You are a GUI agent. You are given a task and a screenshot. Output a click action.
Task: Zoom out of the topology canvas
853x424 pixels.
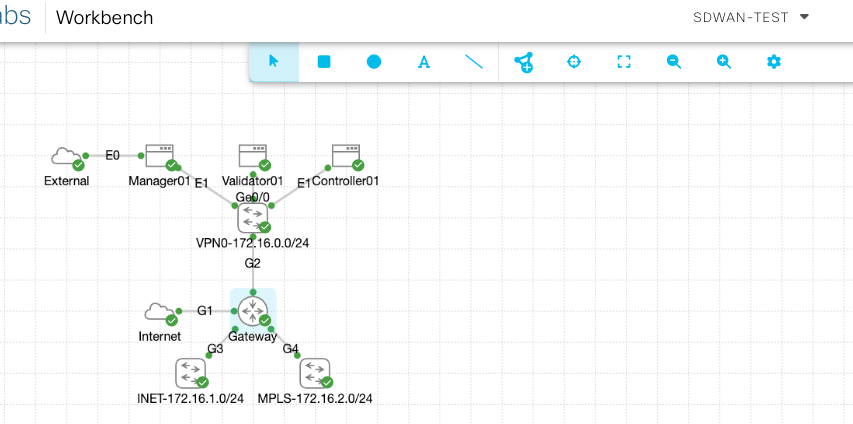pos(674,62)
